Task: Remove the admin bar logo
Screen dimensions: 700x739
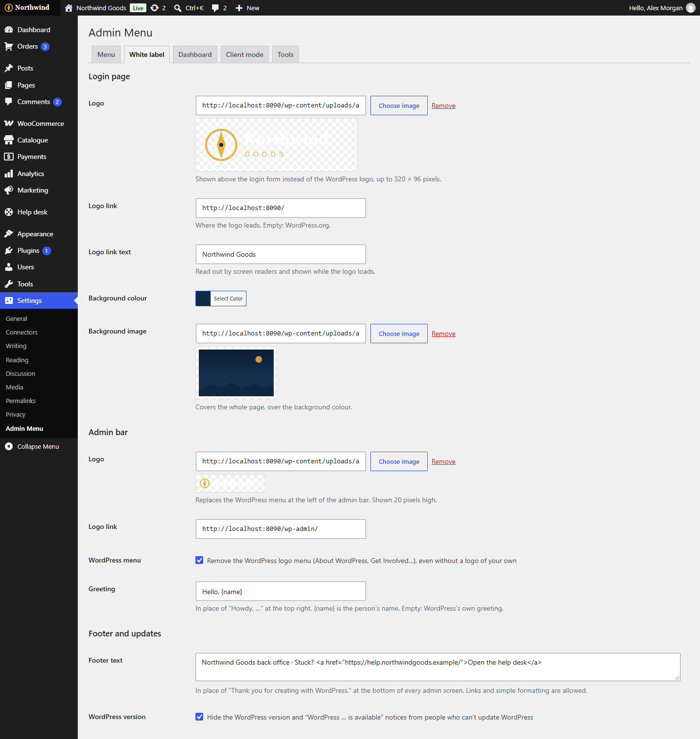Action: 443,461
